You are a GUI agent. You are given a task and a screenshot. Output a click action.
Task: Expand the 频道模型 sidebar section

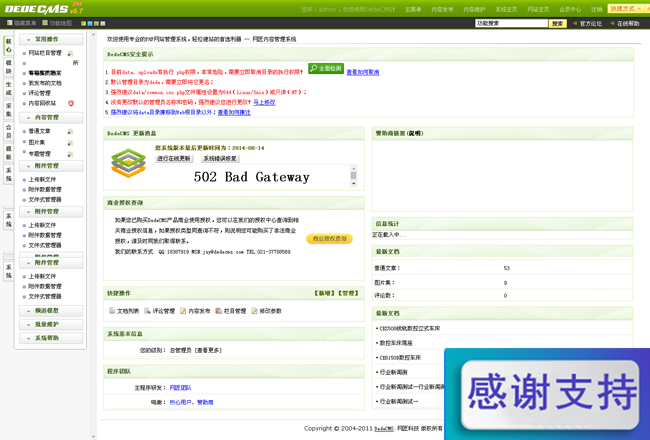[51, 311]
